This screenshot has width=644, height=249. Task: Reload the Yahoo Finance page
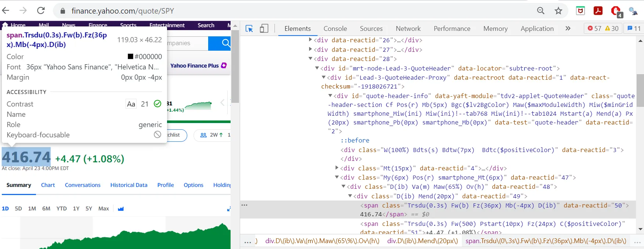[x=41, y=11]
